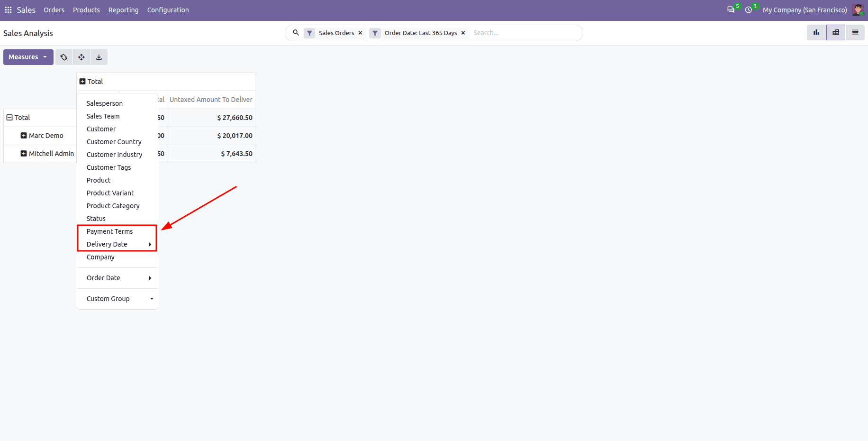
Task: Click the flip axis icon
Action: (64, 57)
